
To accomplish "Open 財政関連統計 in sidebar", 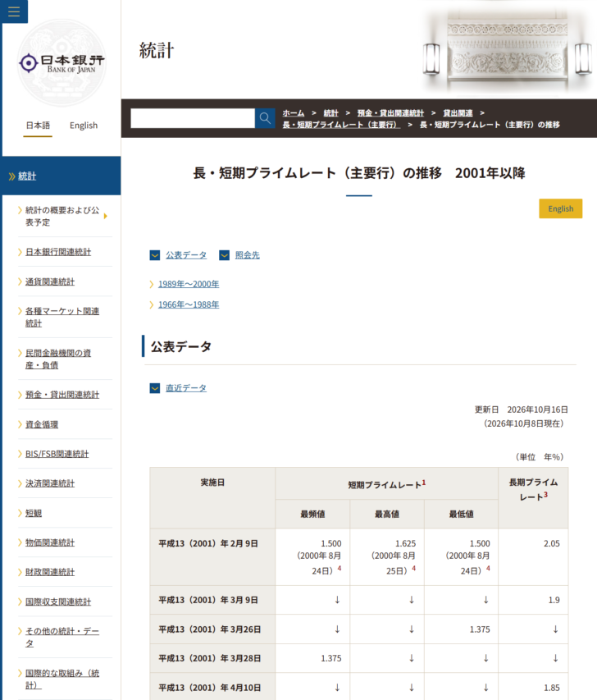I will (50, 572).
